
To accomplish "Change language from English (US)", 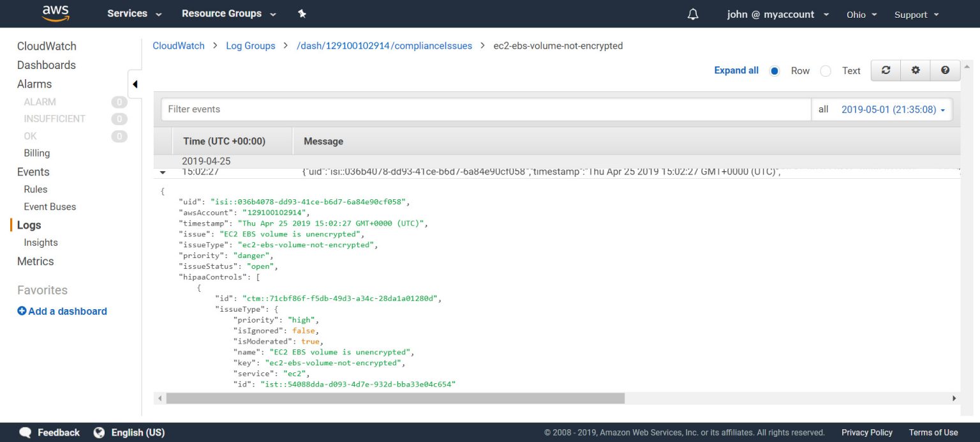I will [138, 432].
